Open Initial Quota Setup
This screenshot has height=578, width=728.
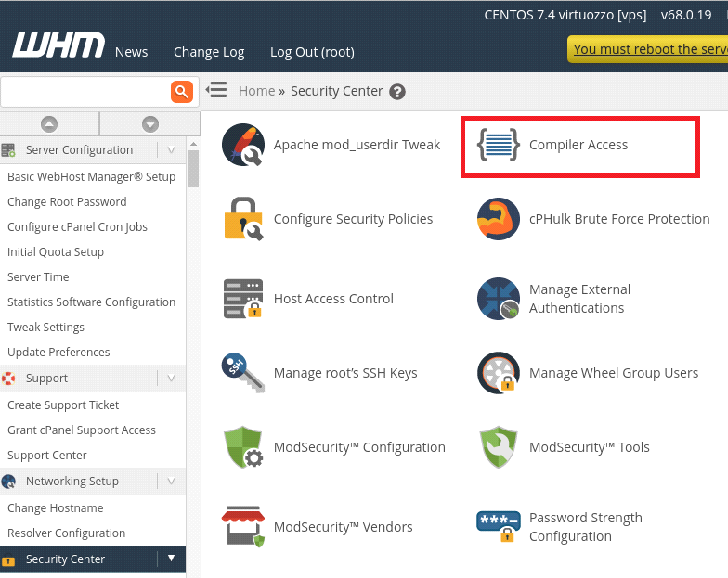tap(56, 252)
